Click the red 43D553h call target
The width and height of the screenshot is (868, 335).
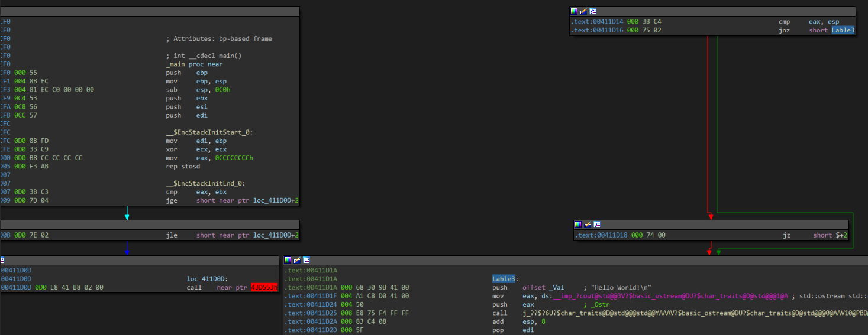(x=264, y=287)
